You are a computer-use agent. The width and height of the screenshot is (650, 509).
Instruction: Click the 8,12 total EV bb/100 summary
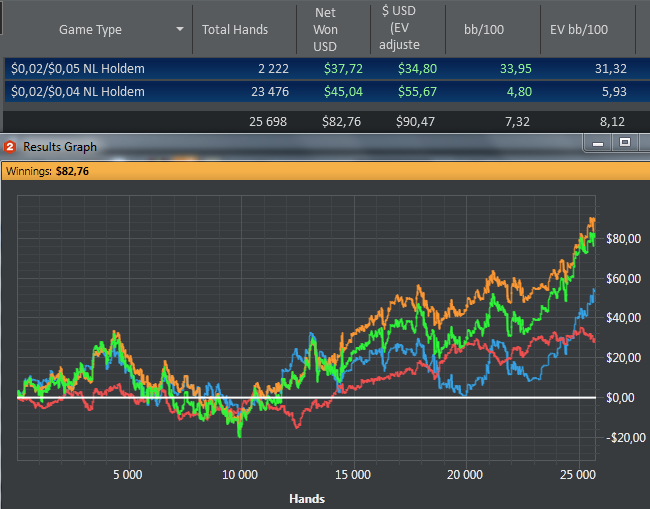pos(612,121)
